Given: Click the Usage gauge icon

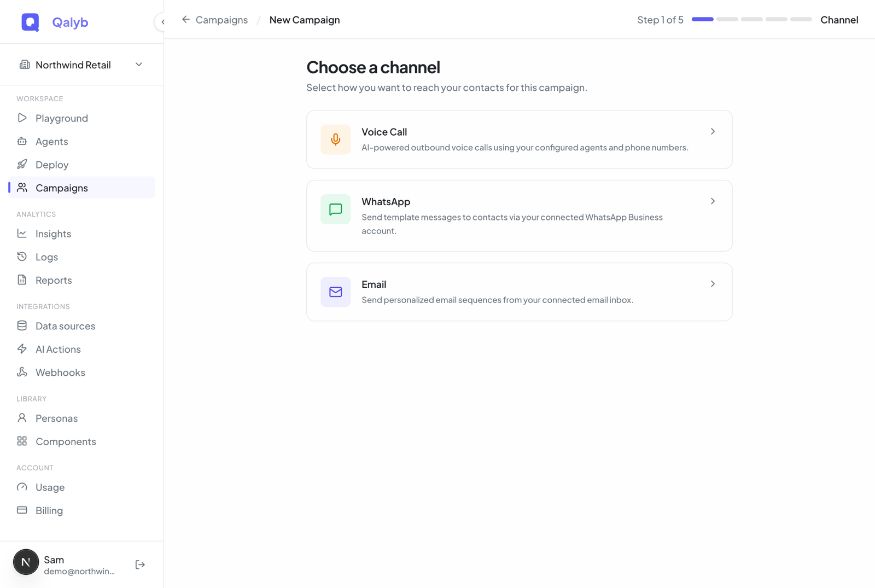Looking at the screenshot, I should [22, 487].
